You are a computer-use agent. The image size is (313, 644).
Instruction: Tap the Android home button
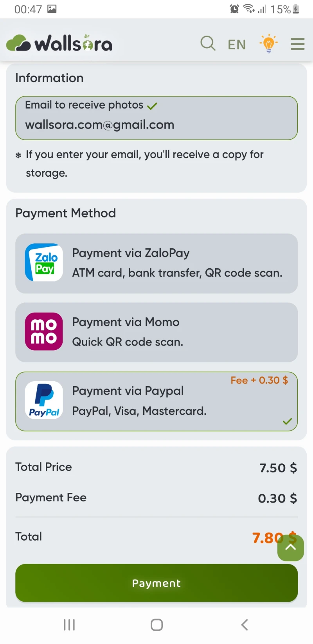tap(156, 625)
